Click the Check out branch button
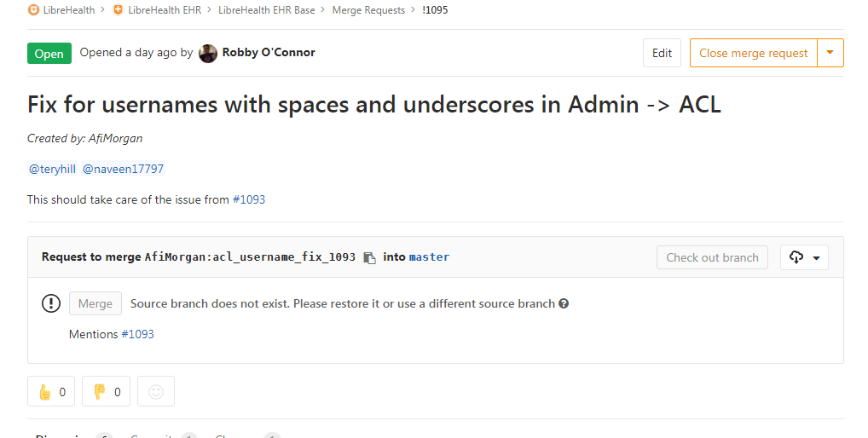This screenshot has width=868, height=438. 712,257
